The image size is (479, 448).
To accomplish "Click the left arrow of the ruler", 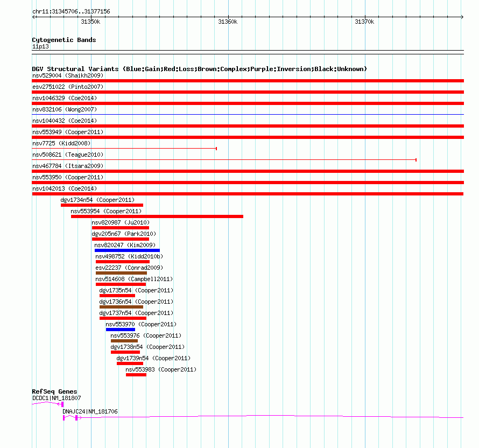I will tap(33, 17).
